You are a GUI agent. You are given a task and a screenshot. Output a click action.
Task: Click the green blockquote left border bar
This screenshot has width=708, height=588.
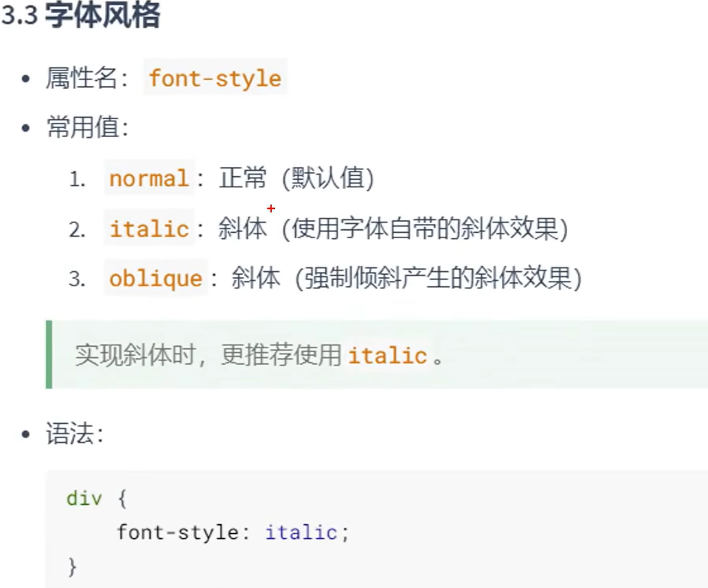click(49, 352)
